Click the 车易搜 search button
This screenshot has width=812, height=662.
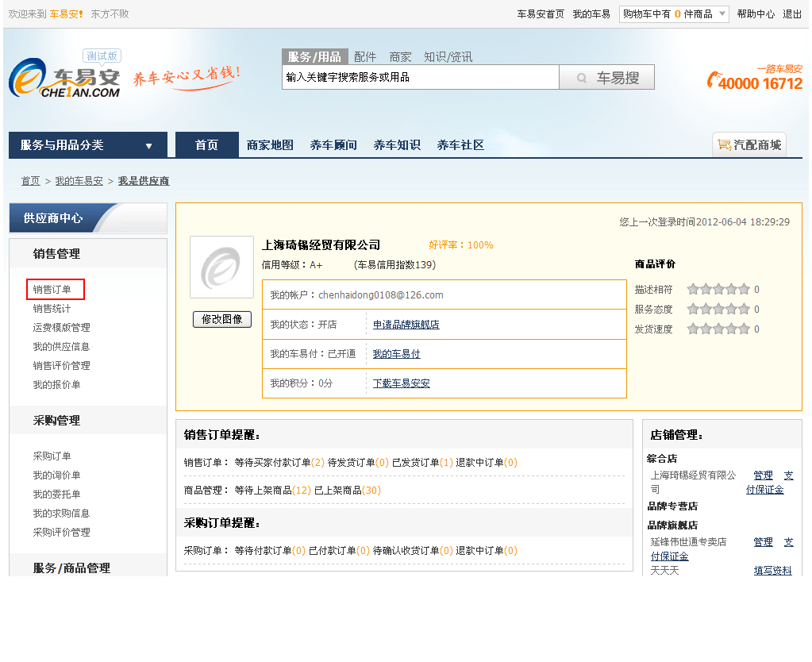[606, 78]
